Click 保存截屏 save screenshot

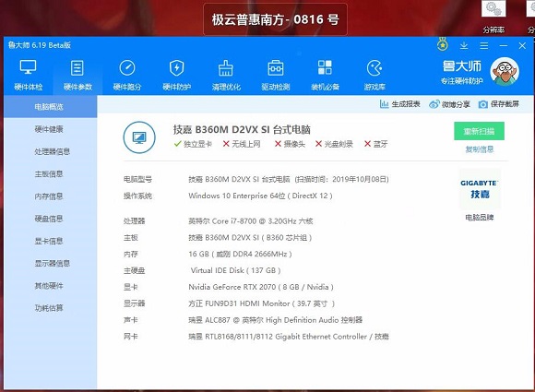click(x=498, y=104)
